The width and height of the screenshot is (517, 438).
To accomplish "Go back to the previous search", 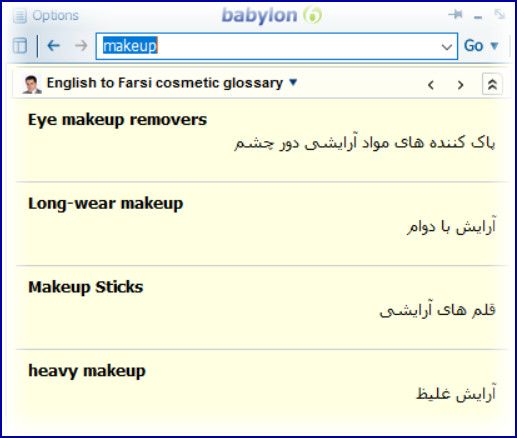I will (x=54, y=45).
